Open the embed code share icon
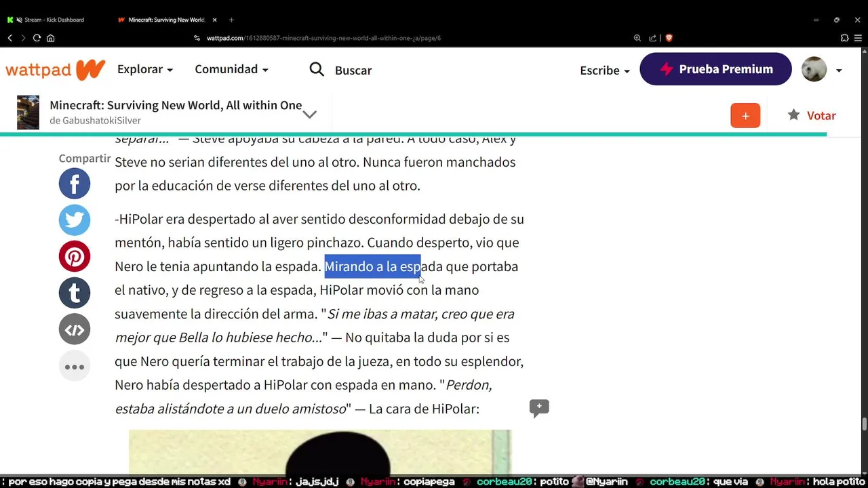 tap(75, 330)
